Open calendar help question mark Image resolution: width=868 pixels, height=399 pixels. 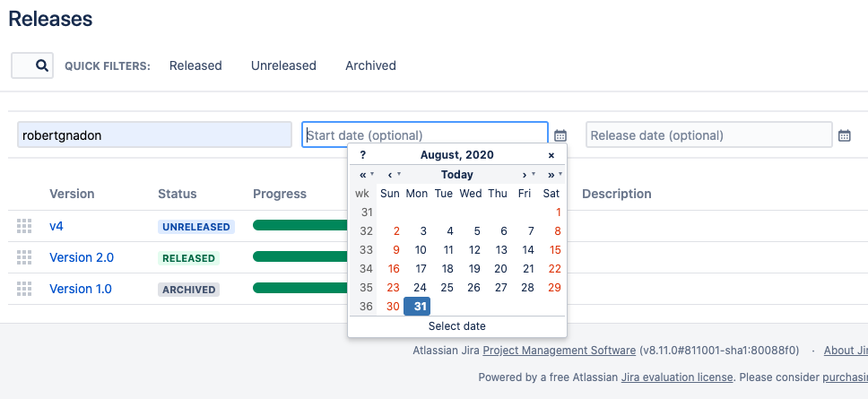[362, 155]
